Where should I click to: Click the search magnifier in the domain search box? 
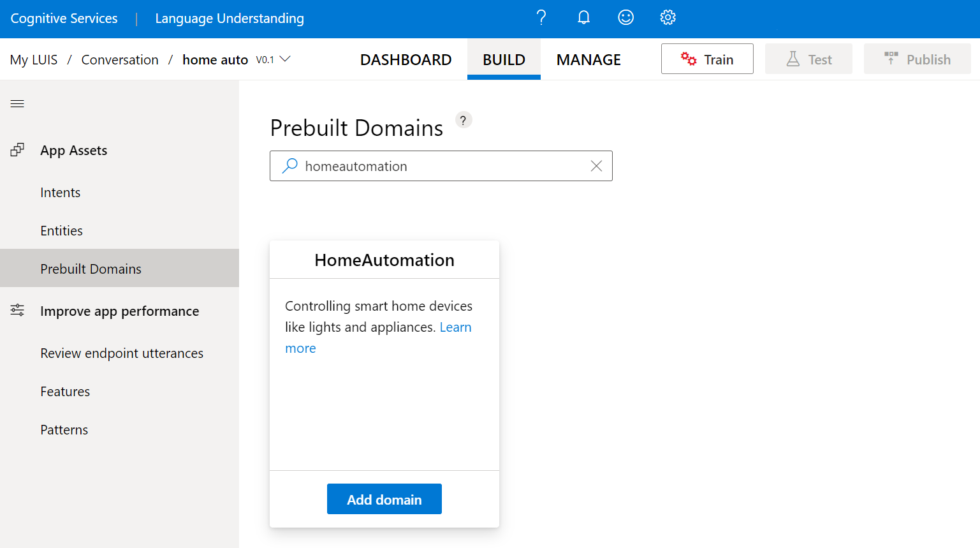click(289, 165)
